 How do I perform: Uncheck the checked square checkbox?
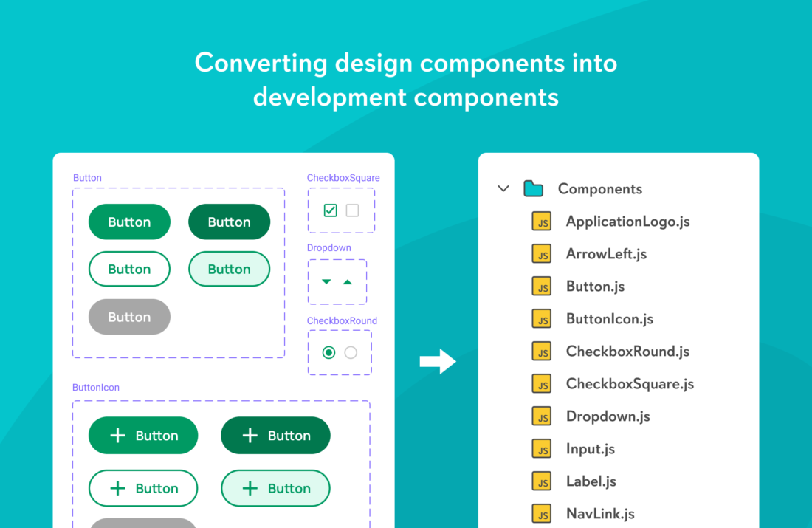[331, 210]
